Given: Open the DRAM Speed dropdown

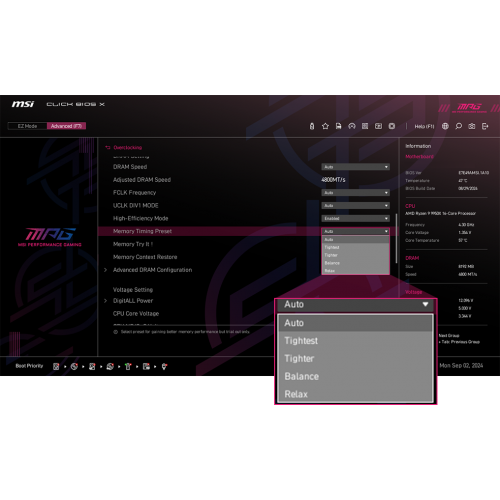Looking at the screenshot, I should (355, 167).
